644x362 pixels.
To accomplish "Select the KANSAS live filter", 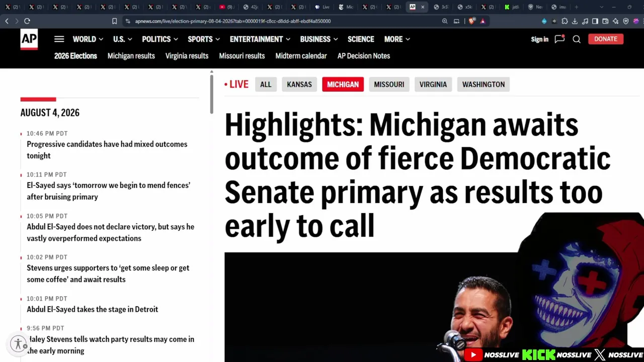I will tap(299, 84).
